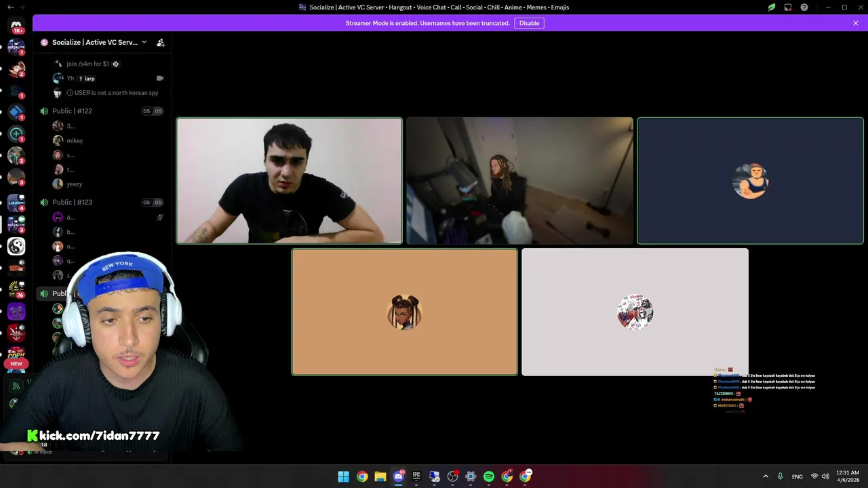Open Windows Start menu
The height and width of the screenshot is (488, 868).
(344, 476)
